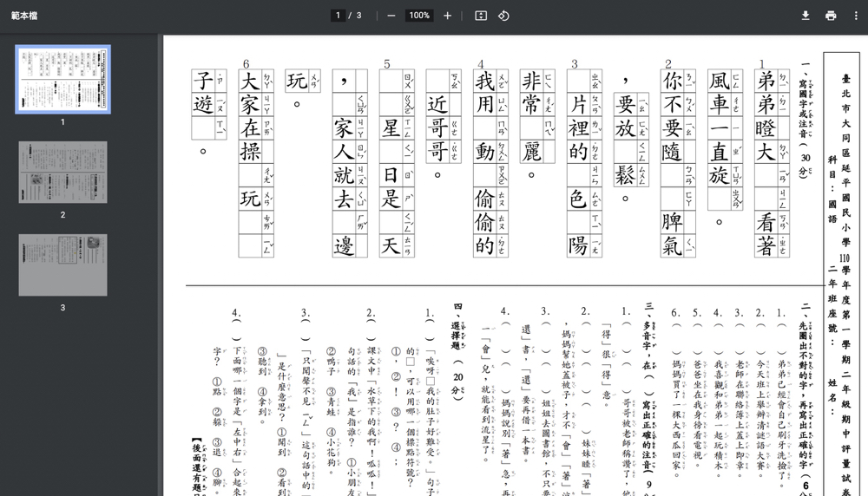The width and height of the screenshot is (868, 496).
Task: Open the three-dot more actions menu
Action: pyautogui.click(x=856, y=16)
